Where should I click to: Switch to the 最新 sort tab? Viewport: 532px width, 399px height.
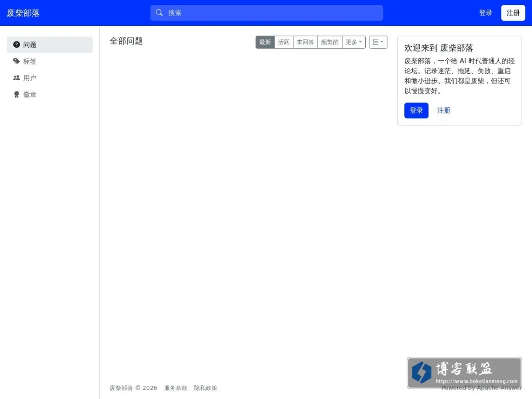pos(265,42)
